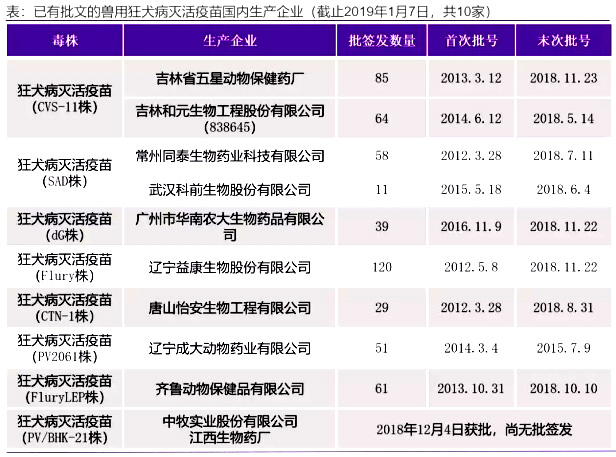This screenshot has width=616, height=457.
Task: Select batch quantity value 58
Action: tap(381, 156)
